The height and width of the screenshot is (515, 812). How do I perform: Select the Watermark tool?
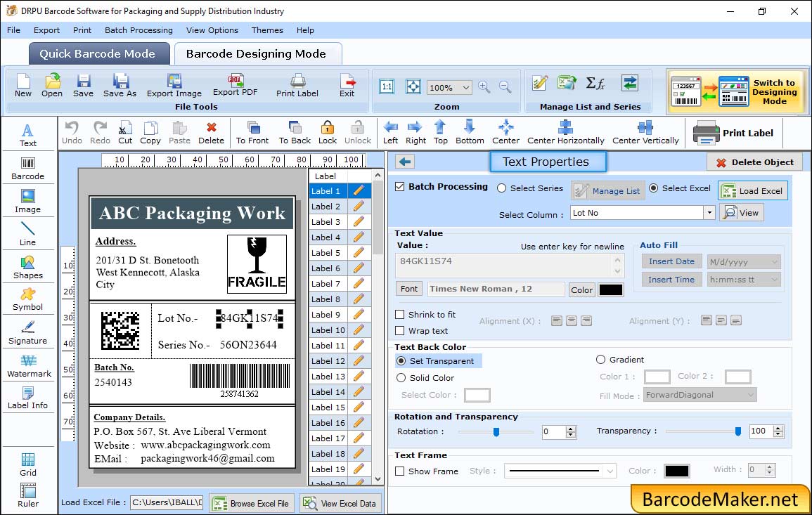click(x=29, y=366)
